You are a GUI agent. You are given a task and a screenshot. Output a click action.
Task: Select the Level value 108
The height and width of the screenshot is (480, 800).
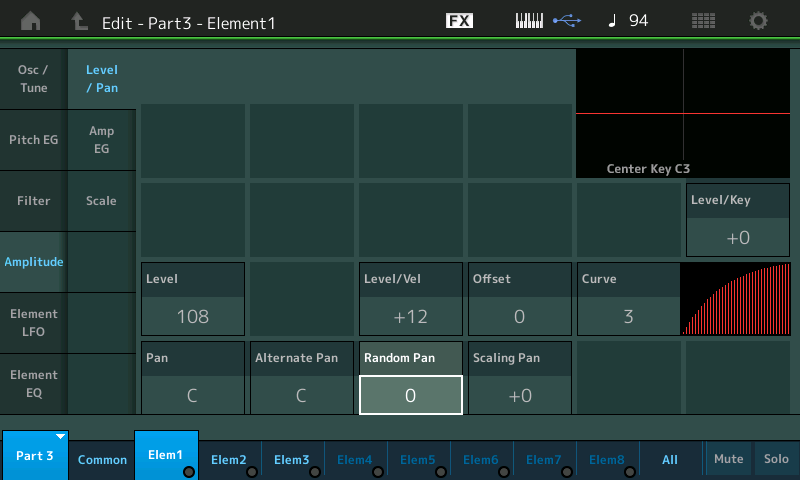click(x=192, y=317)
